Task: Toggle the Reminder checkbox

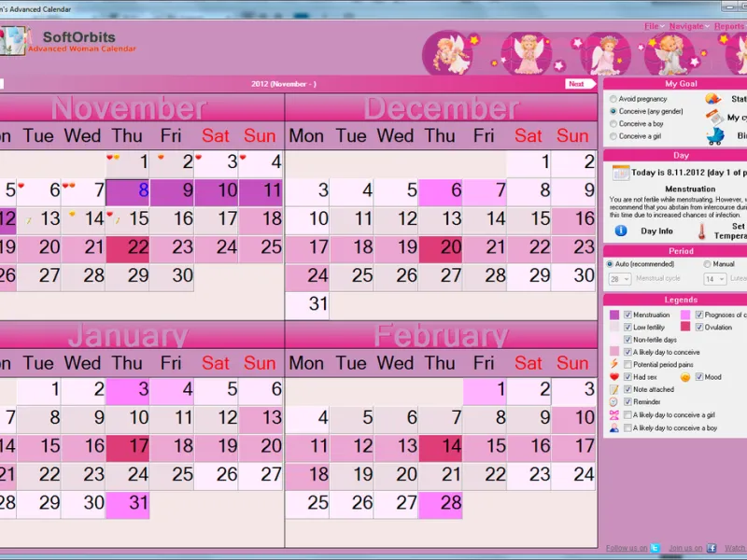Action: point(627,402)
